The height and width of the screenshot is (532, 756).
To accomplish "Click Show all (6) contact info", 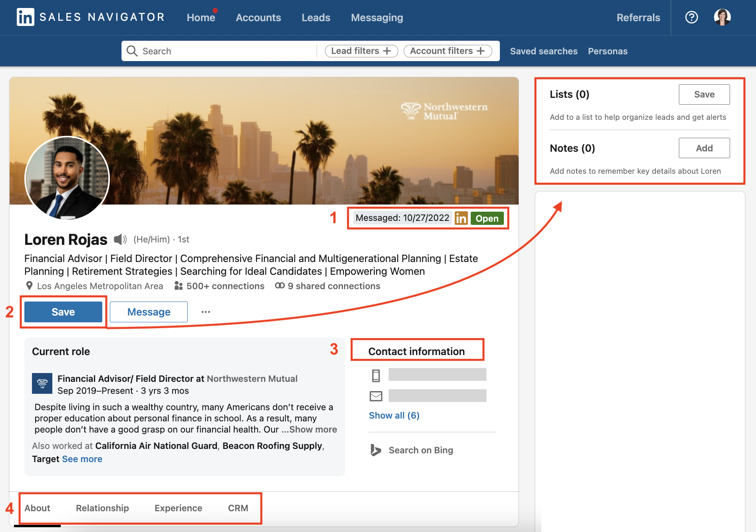I will (x=394, y=415).
